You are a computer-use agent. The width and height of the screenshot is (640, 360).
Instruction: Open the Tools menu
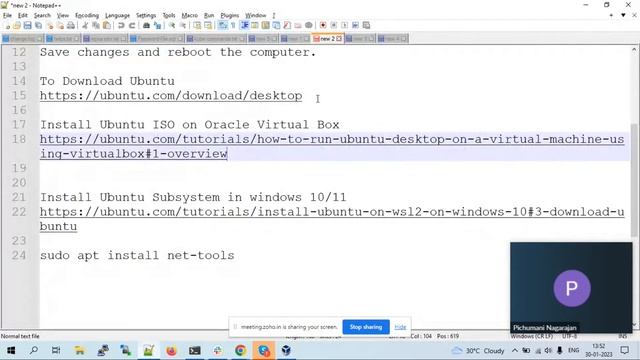[x=169, y=15]
